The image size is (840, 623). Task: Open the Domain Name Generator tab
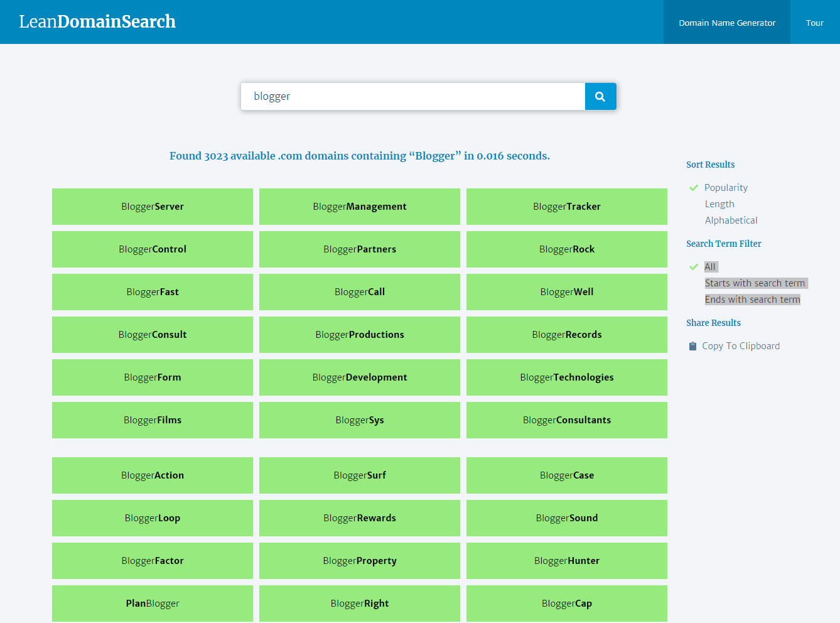727,23
